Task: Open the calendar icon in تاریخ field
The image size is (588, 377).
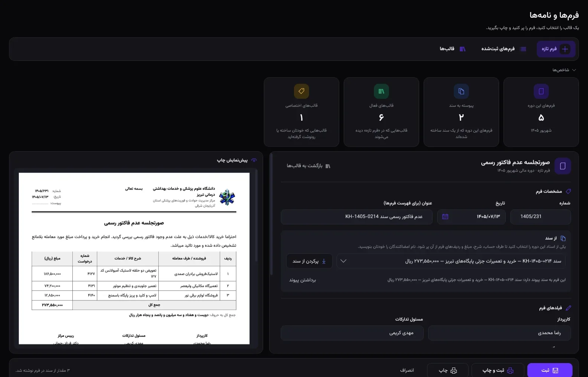Action: click(x=445, y=216)
